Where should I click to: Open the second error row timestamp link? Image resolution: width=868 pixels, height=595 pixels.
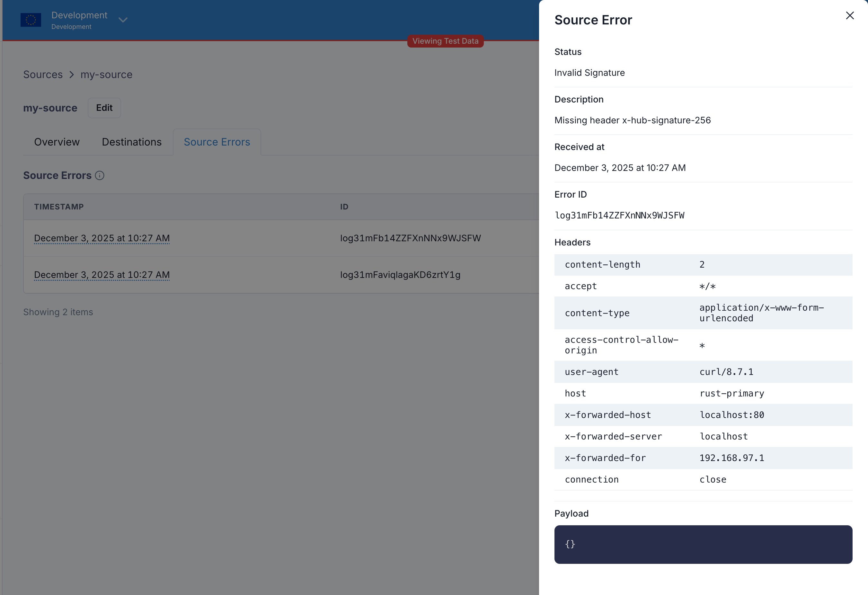point(102,275)
